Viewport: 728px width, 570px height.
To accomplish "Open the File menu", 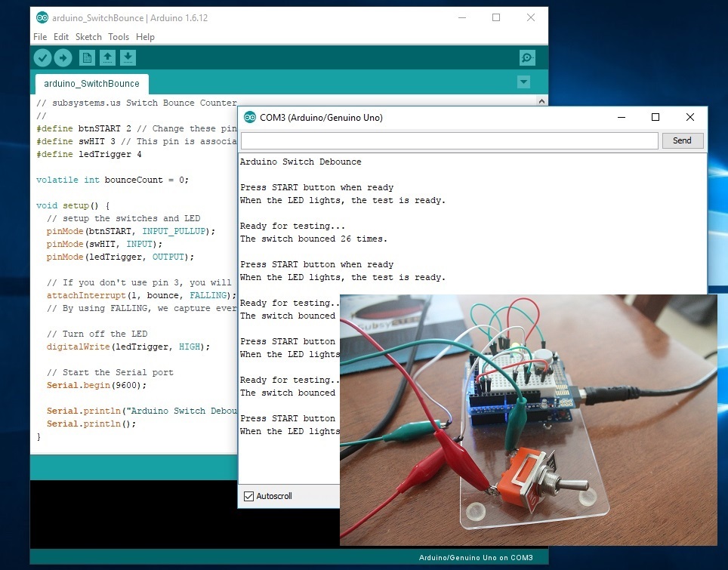I will pyautogui.click(x=40, y=37).
